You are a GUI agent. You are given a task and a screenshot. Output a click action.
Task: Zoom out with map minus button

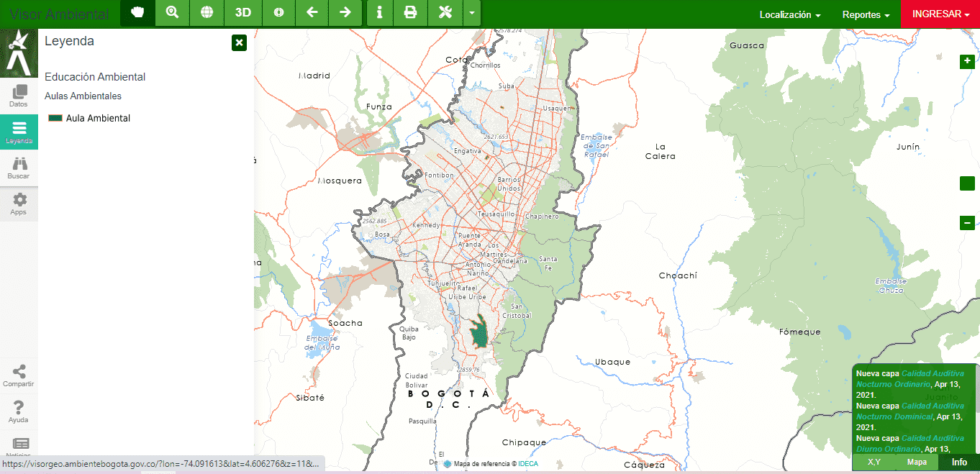pyautogui.click(x=967, y=223)
